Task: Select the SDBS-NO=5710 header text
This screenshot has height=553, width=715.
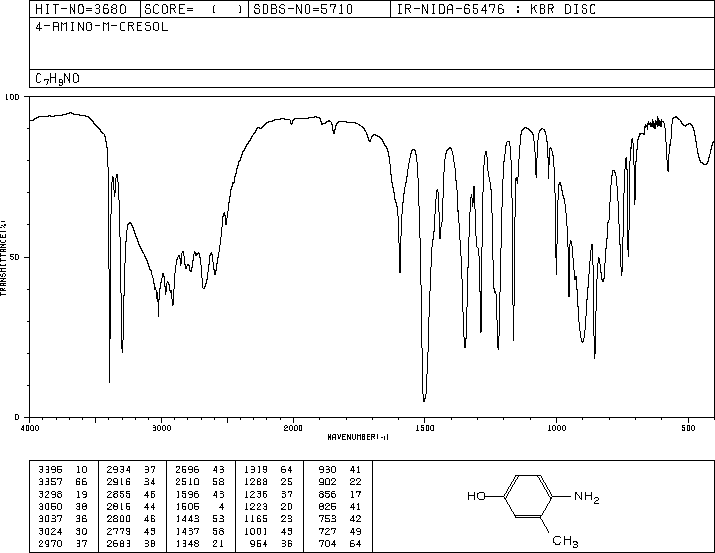Action: [303, 9]
